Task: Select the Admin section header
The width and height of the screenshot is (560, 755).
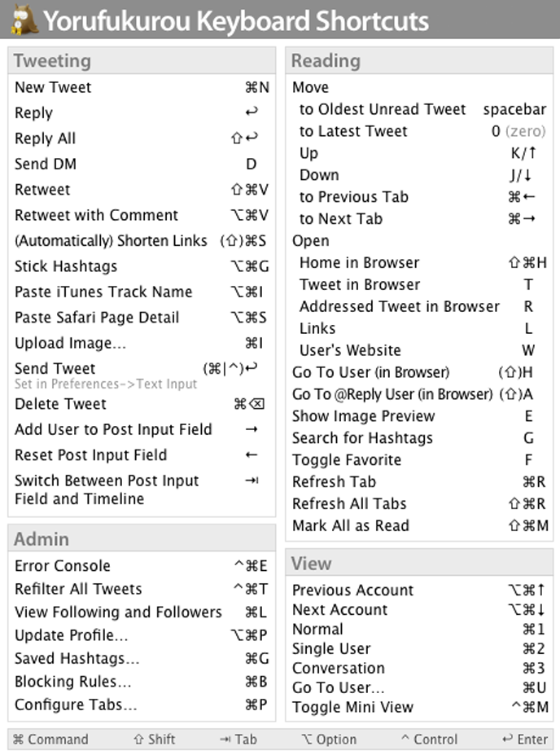Action: tap(42, 538)
